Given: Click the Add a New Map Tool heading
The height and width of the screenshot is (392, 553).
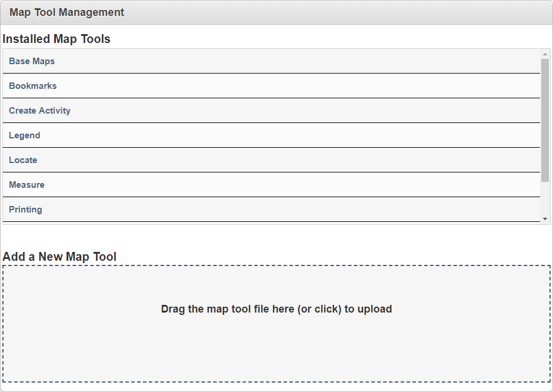Looking at the screenshot, I should 59,257.
